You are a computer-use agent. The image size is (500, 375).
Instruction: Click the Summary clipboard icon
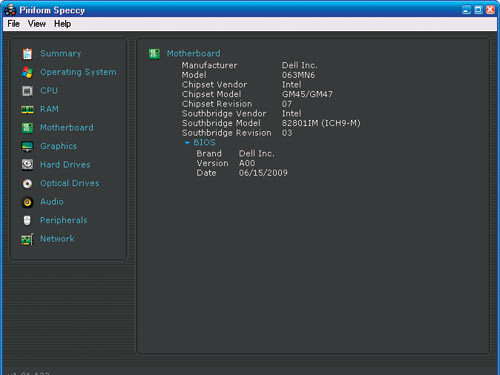[27, 54]
